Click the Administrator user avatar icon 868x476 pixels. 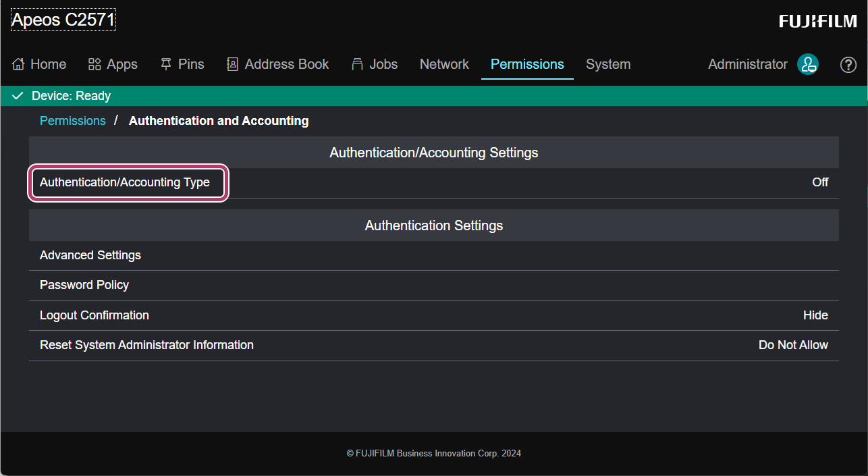tap(808, 64)
